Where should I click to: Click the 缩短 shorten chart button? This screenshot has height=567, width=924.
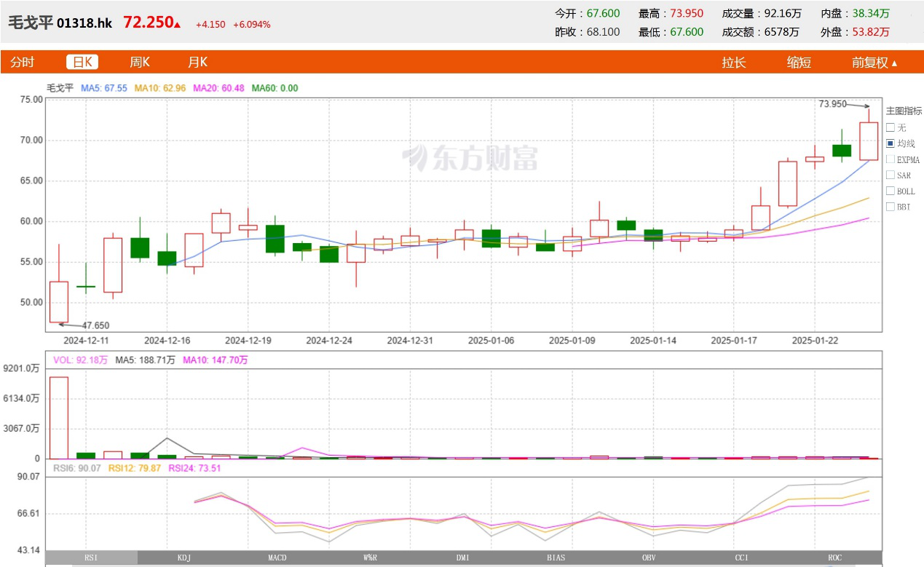[799, 63]
